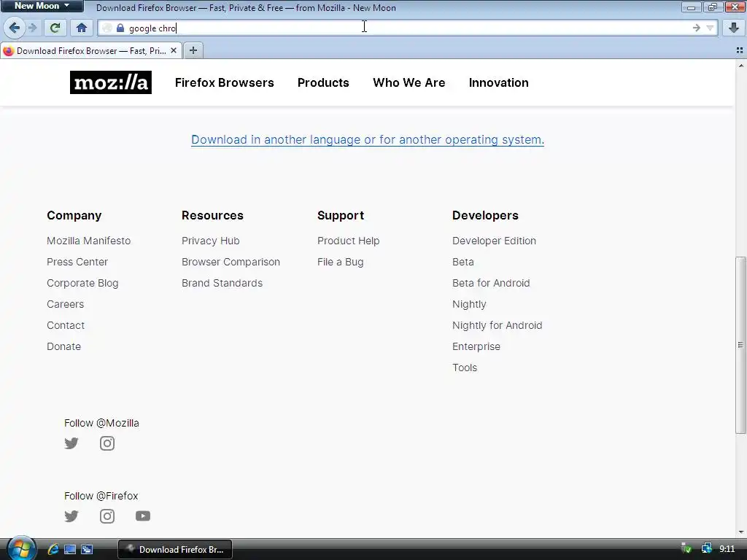Open Firefox's Twitter icon
The image size is (747, 560).
[71, 516]
